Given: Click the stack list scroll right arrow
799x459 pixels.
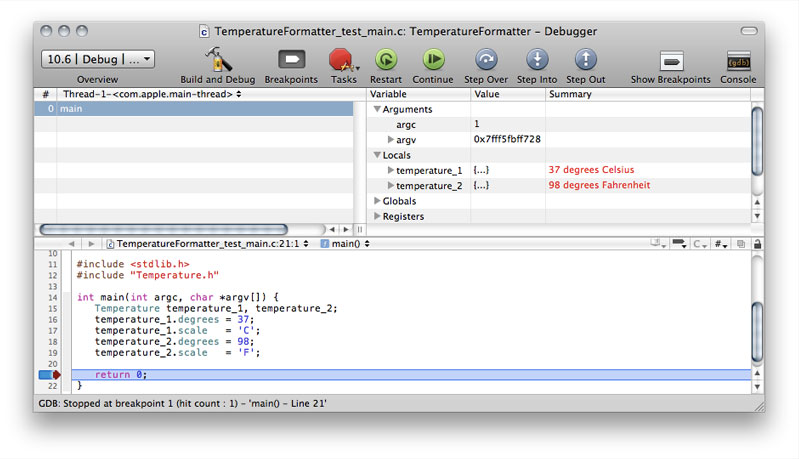Looking at the screenshot, I should [x=345, y=230].
